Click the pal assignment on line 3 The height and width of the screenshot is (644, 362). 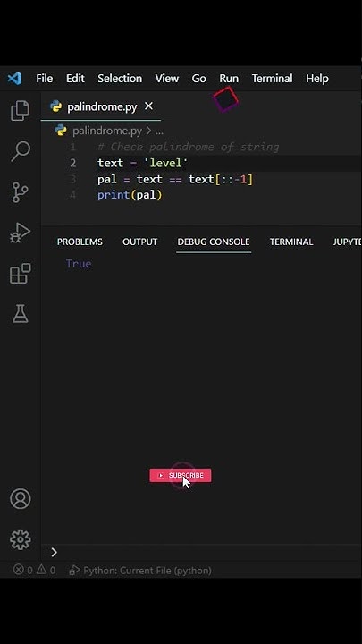coord(175,180)
